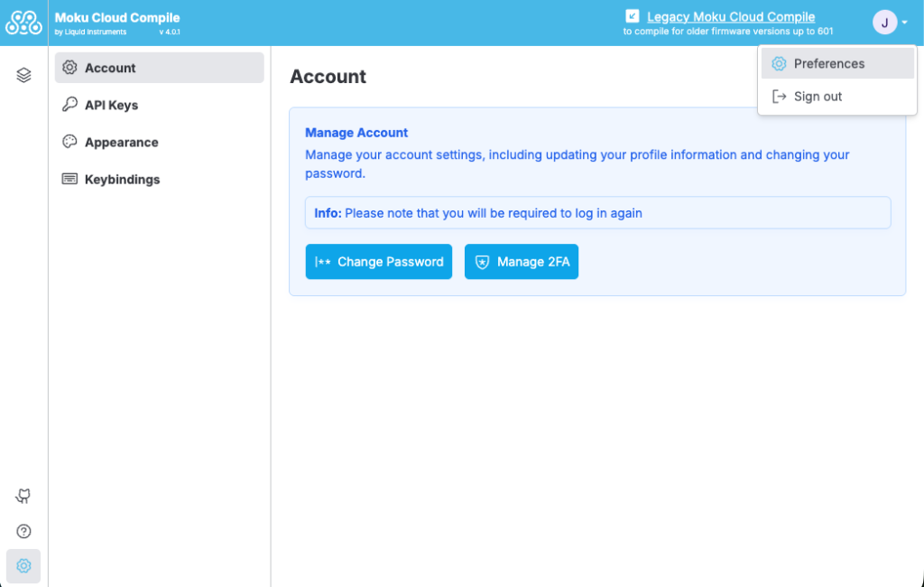Click the key icon beside API Keys
Viewport: 924px width, 587px height.
click(x=69, y=105)
